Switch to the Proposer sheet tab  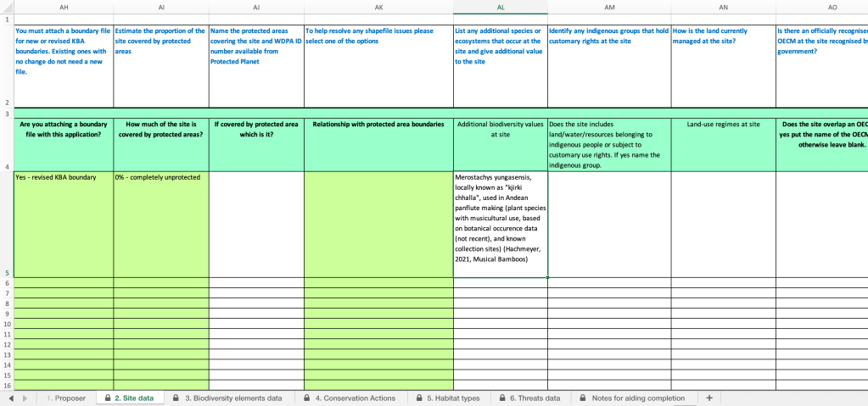[x=65, y=398]
